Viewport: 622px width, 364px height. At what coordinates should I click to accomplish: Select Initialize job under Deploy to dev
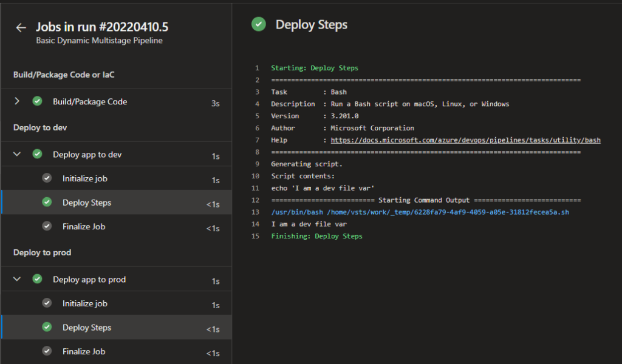(84, 179)
